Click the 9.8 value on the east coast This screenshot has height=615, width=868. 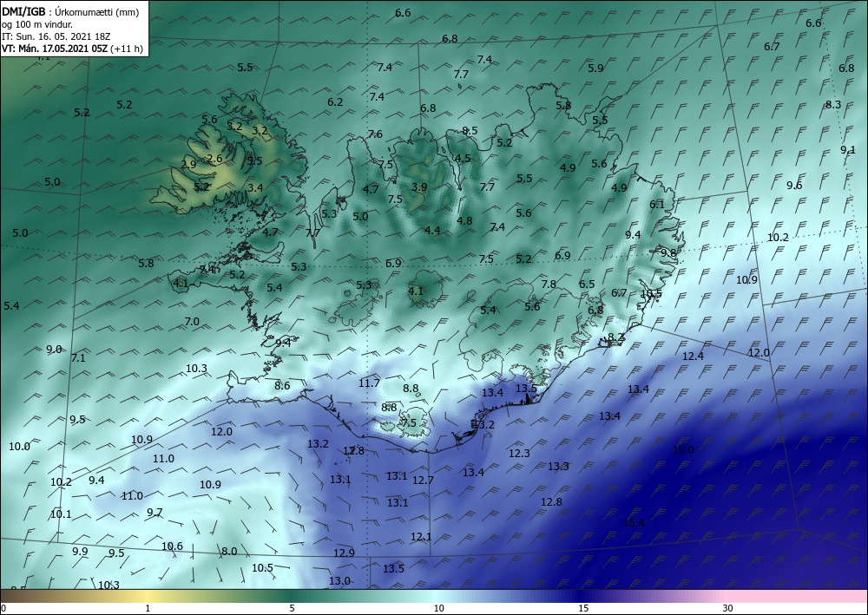click(x=668, y=252)
